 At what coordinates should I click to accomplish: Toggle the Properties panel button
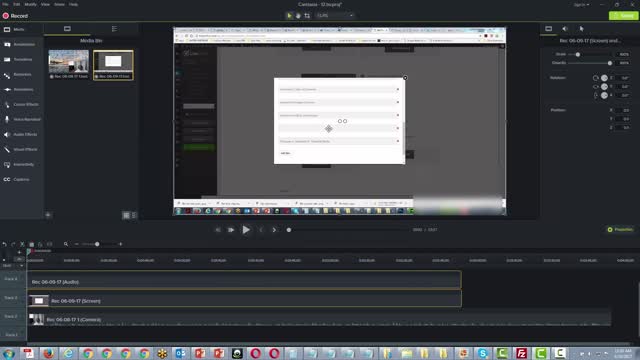pyautogui.click(x=620, y=230)
